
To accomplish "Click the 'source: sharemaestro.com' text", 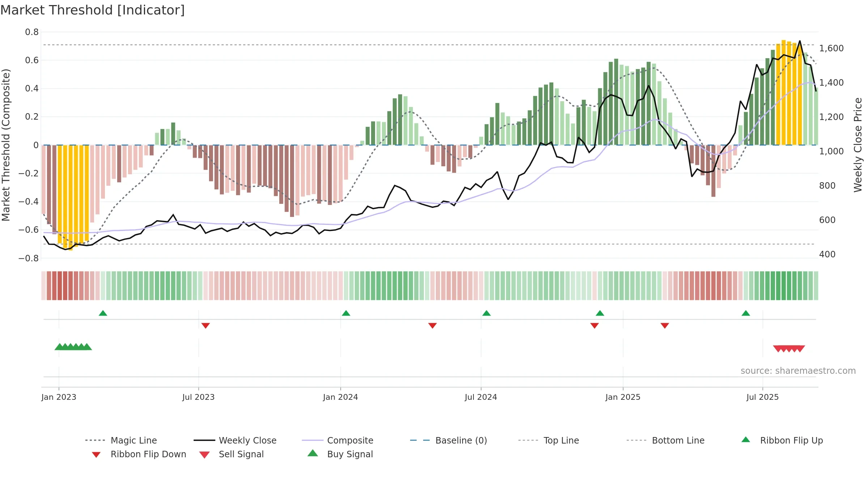I will 798,371.
